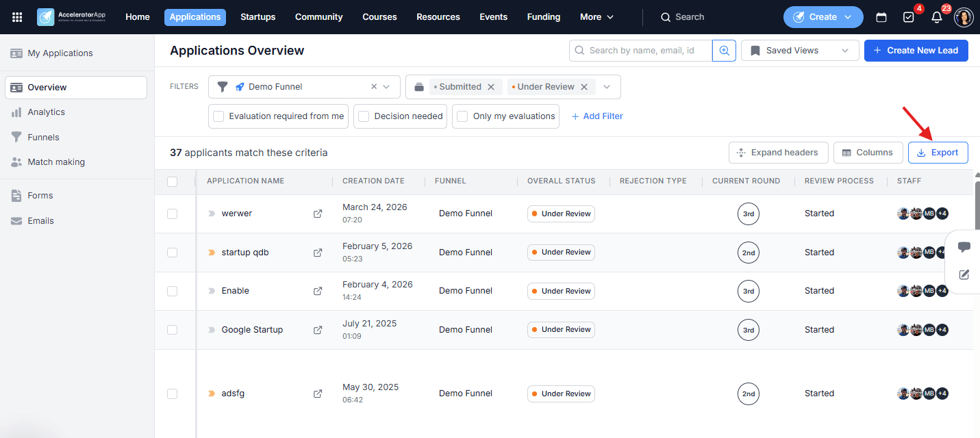This screenshot has height=438, width=980.
Task: Open the apps grid launcher icon
Action: click(17, 17)
